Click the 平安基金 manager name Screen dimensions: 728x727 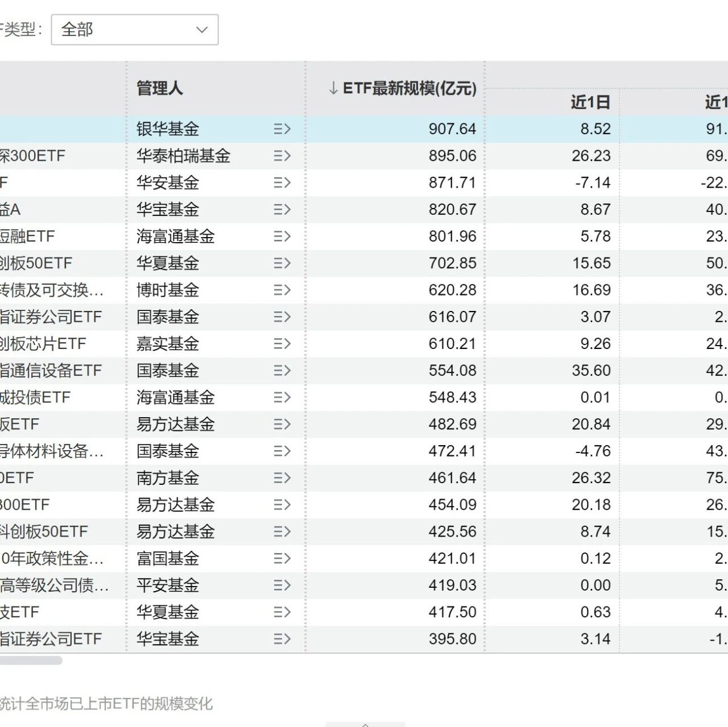click(x=168, y=585)
